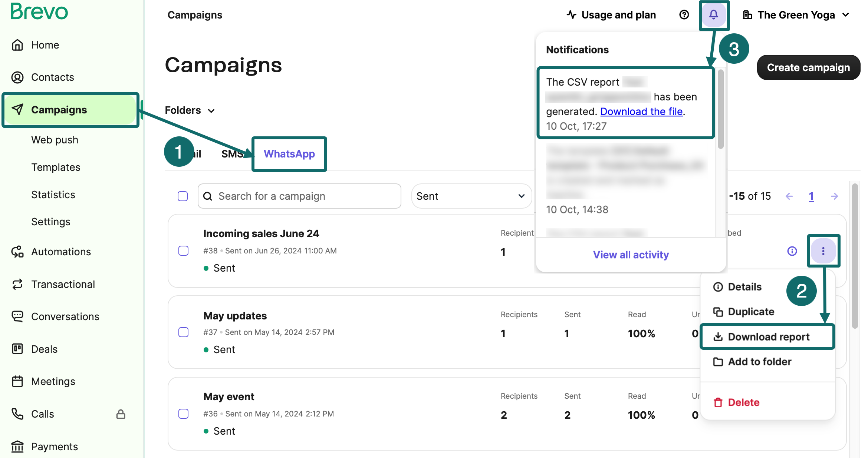The width and height of the screenshot is (868, 458).
Task: Click the Search for a campaign field
Action: click(300, 196)
